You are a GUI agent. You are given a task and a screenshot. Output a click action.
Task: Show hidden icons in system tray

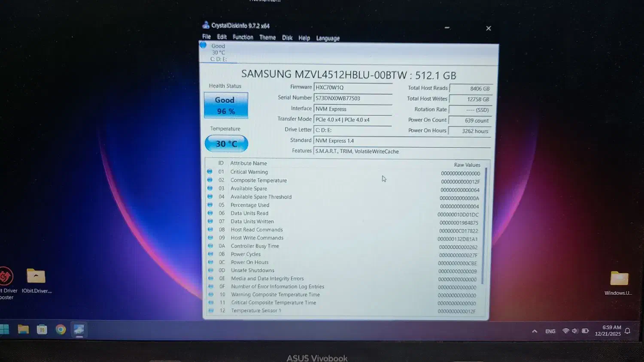[x=535, y=331]
